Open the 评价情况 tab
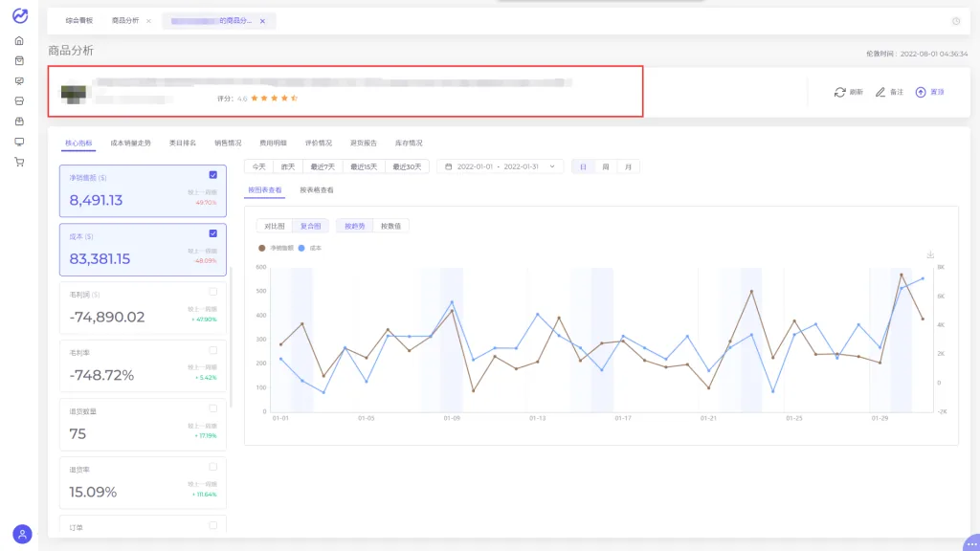980x551 pixels. [x=318, y=143]
